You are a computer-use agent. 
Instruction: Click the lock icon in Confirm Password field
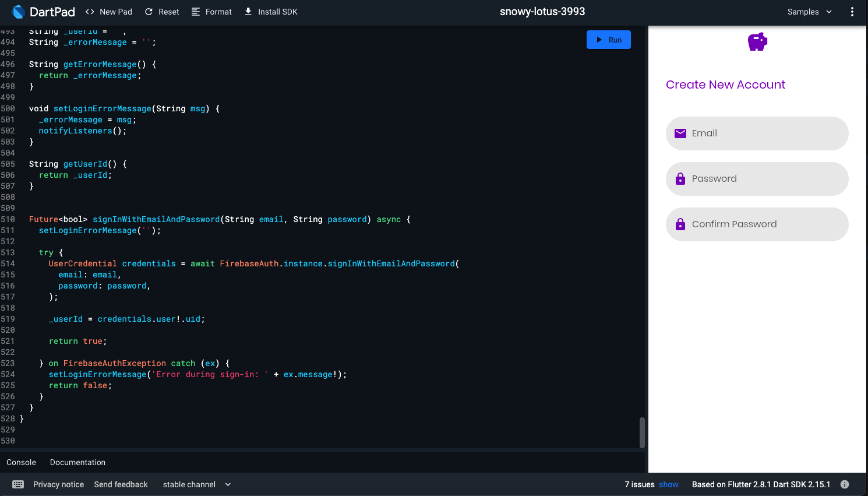[680, 224]
